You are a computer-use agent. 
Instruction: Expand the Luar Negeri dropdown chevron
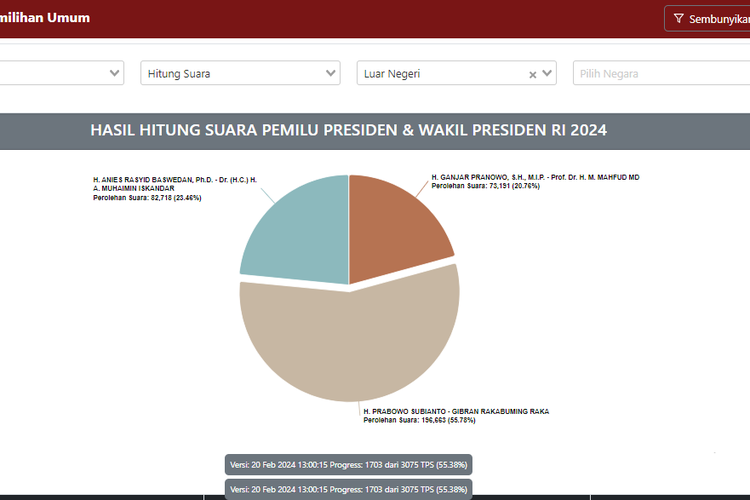tap(547, 74)
